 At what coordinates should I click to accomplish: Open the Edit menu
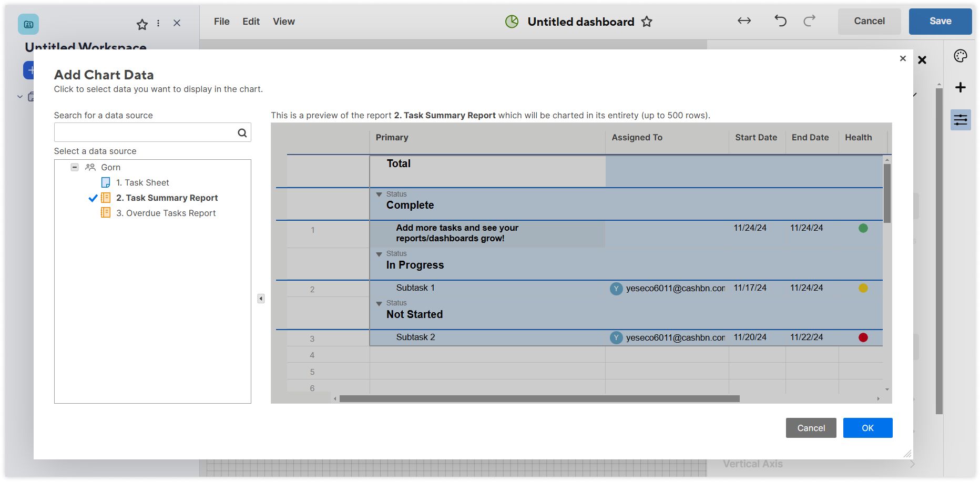251,22
